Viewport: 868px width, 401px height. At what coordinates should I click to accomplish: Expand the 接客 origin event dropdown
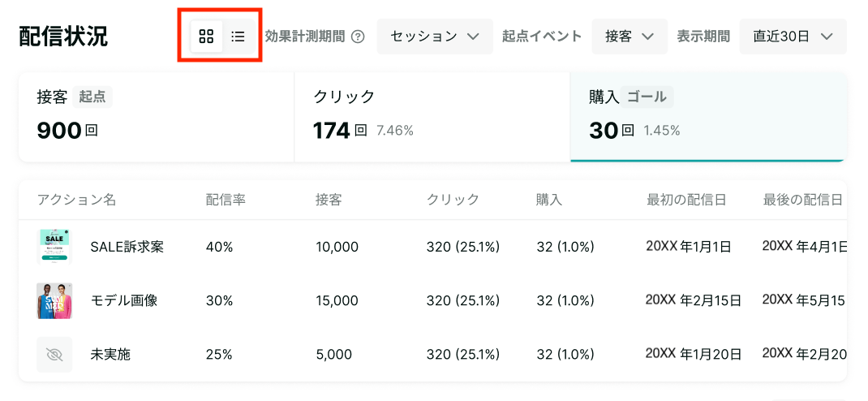click(x=630, y=37)
